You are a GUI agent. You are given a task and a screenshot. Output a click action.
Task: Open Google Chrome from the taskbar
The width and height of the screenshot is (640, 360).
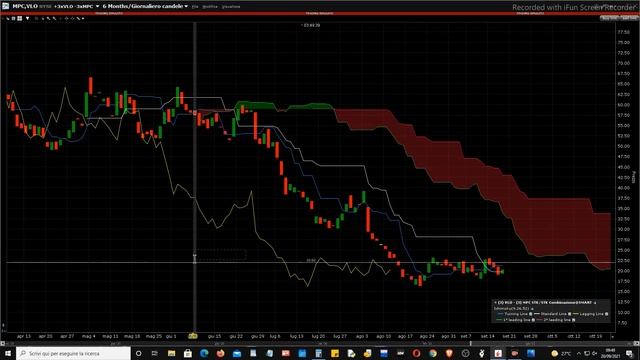click(433, 353)
